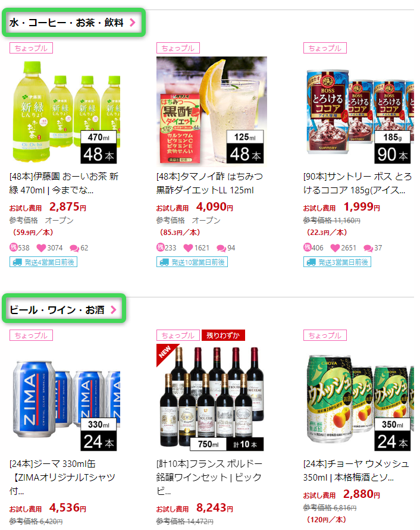Viewport: 420px width, 530px height.
Task: Expand the 水・コーヒー・お茶・飲料 category arrow
Action: point(133,23)
